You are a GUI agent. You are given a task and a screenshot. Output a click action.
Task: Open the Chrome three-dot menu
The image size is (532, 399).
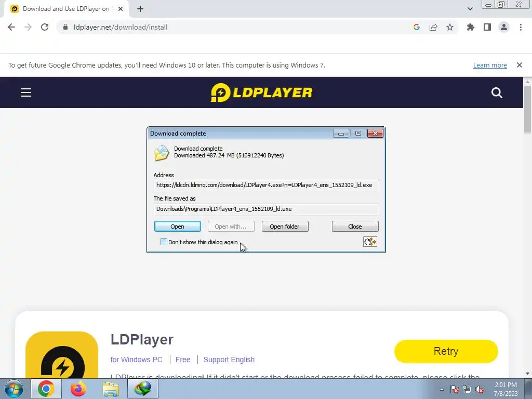[x=521, y=27]
